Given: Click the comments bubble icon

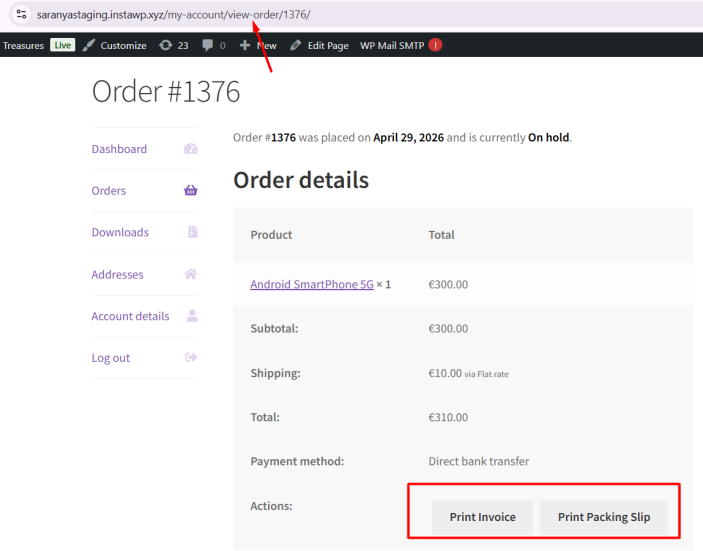Looking at the screenshot, I should [x=207, y=45].
